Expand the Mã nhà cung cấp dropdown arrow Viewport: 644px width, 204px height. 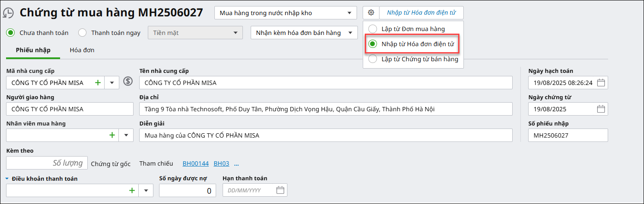112,82
